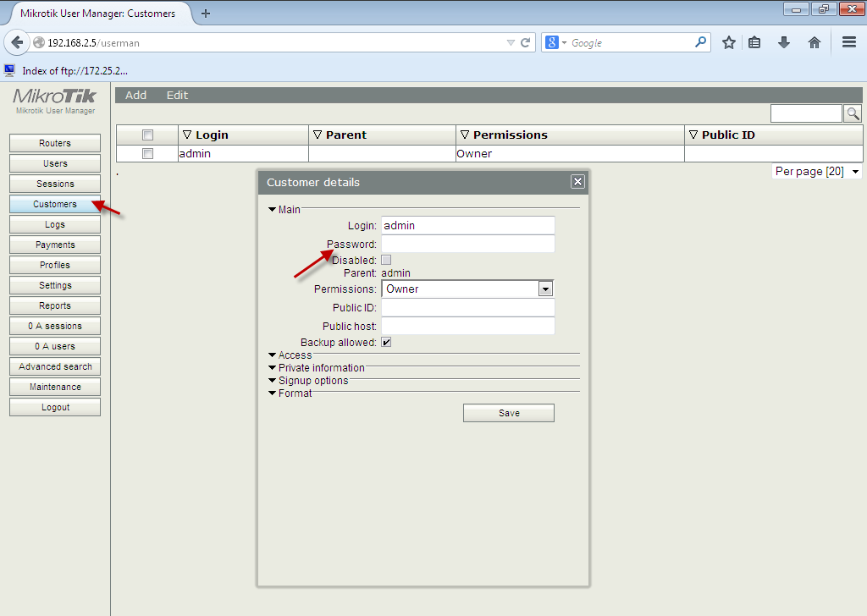
Task: Expand the Signup options section
Action: coord(308,381)
